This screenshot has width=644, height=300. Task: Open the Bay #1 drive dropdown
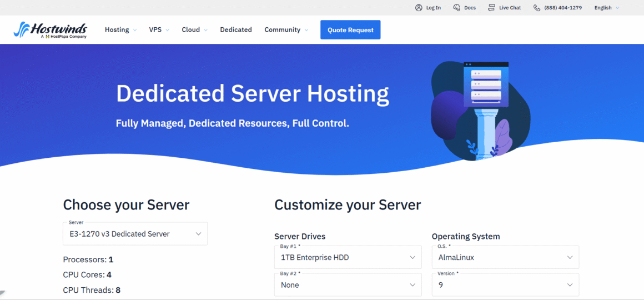point(348,257)
